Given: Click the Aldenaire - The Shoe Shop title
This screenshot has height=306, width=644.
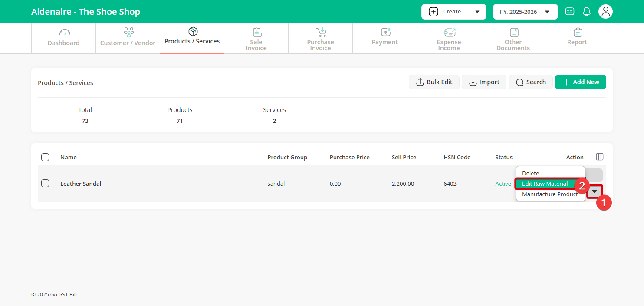Looking at the screenshot, I should point(85,12).
